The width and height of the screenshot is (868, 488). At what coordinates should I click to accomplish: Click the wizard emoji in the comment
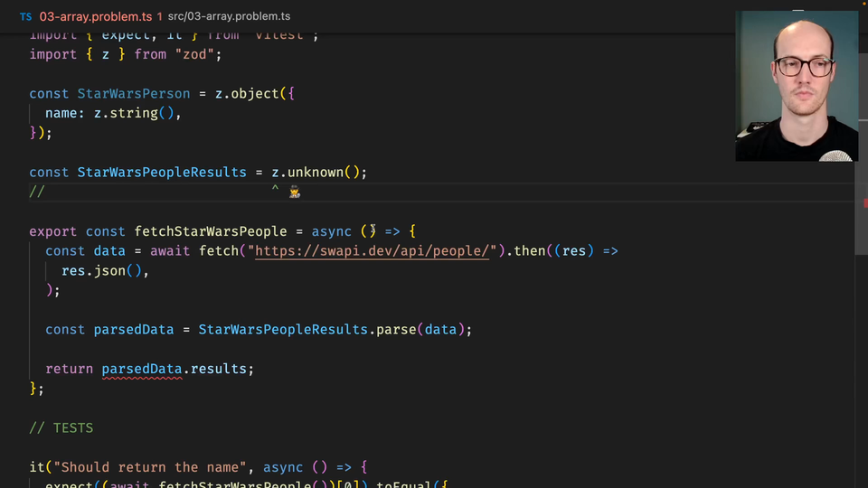pyautogui.click(x=295, y=192)
